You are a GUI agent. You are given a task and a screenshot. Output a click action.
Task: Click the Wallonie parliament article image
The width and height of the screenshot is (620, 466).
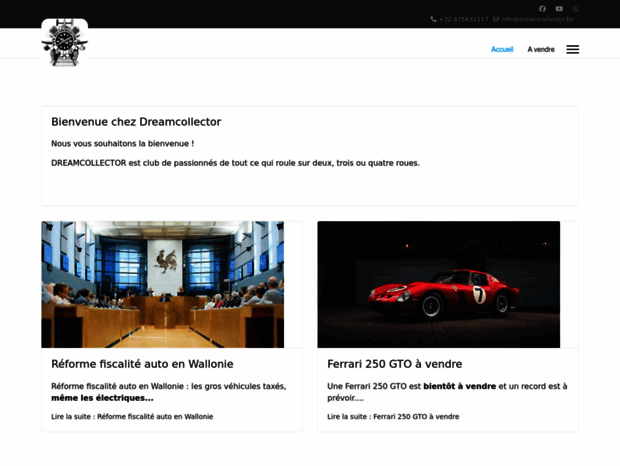click(x=163, y=285)
